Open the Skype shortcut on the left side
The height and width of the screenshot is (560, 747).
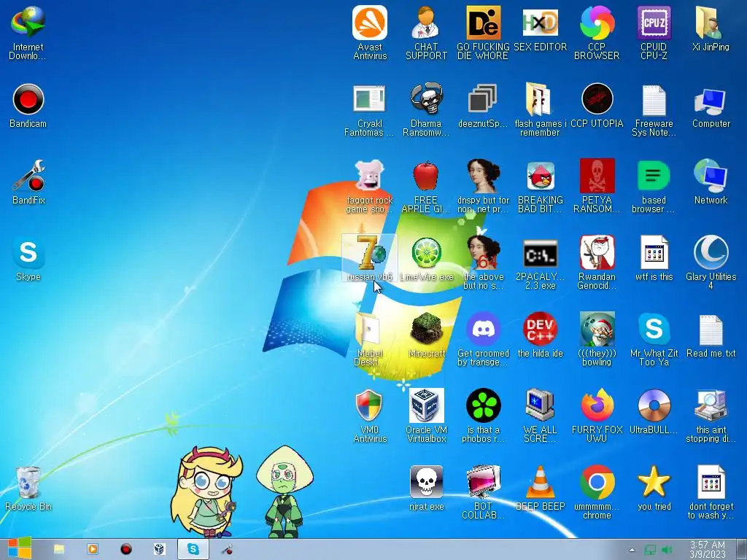[28, 259]
